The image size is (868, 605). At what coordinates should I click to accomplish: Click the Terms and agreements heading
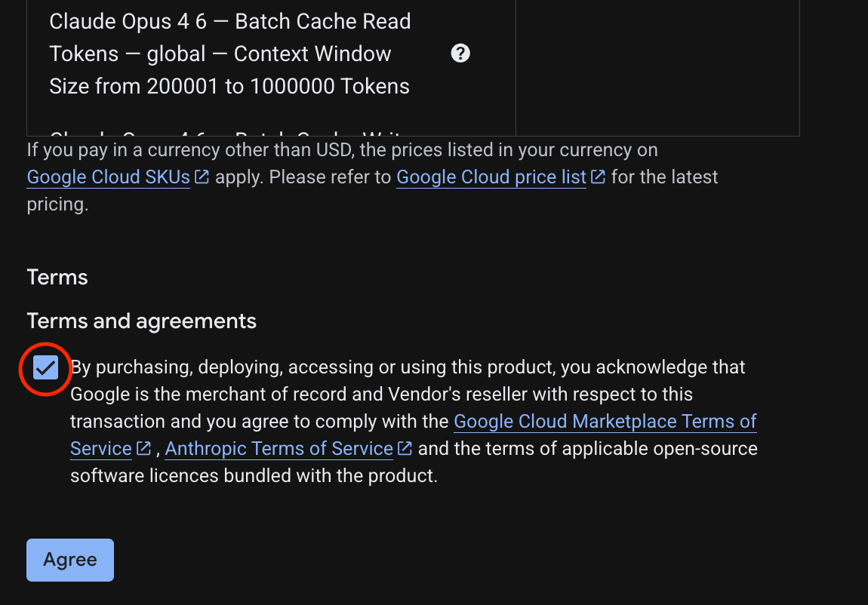point(141,321)
